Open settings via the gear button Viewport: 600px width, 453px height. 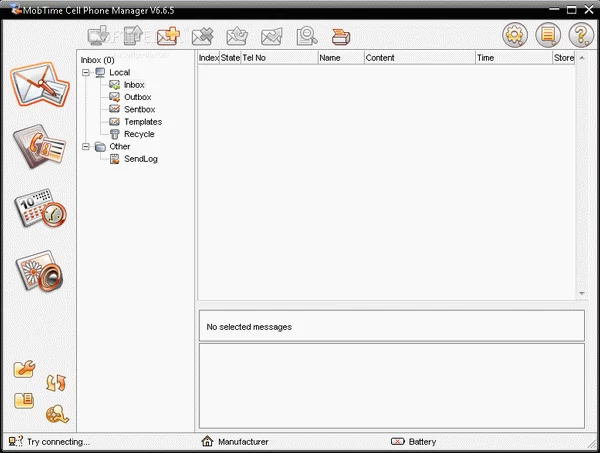pyautogui.click(x=515, y=35)
